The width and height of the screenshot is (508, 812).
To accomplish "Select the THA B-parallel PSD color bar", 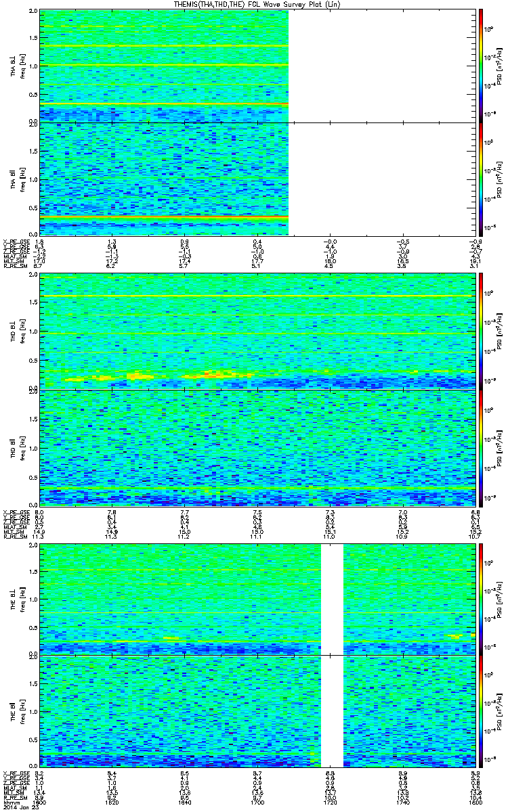I will [x=481, y=179].
